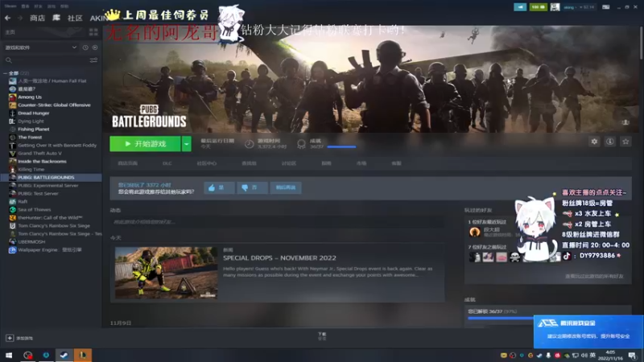This screenshot has width=644, height=362.
Task: Enter Big Picture mode icon
Action: 606,7
